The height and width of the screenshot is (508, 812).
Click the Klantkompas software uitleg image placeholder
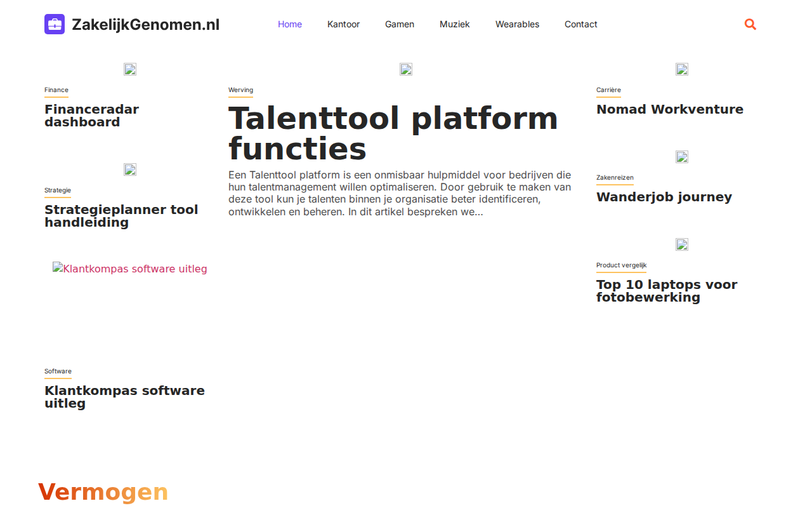(x=130, y=269)
